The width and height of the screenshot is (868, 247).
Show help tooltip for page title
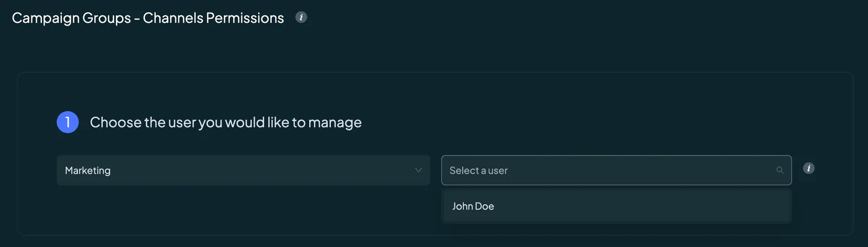(301, 17)
